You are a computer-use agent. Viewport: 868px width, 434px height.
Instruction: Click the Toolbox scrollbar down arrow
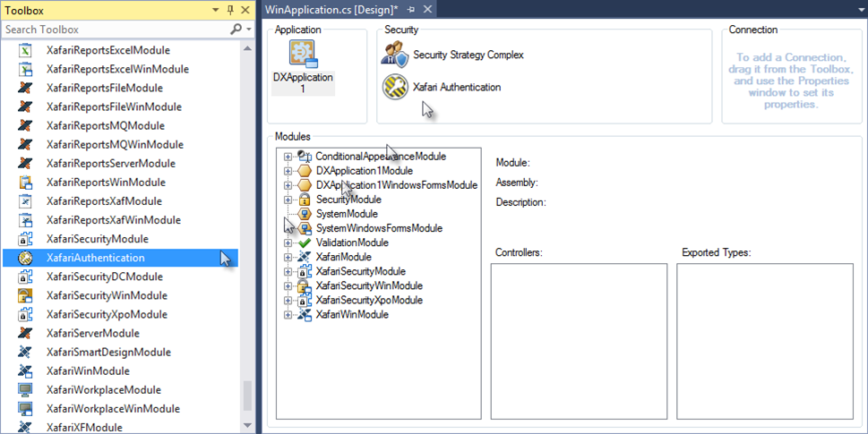point(247,426)
